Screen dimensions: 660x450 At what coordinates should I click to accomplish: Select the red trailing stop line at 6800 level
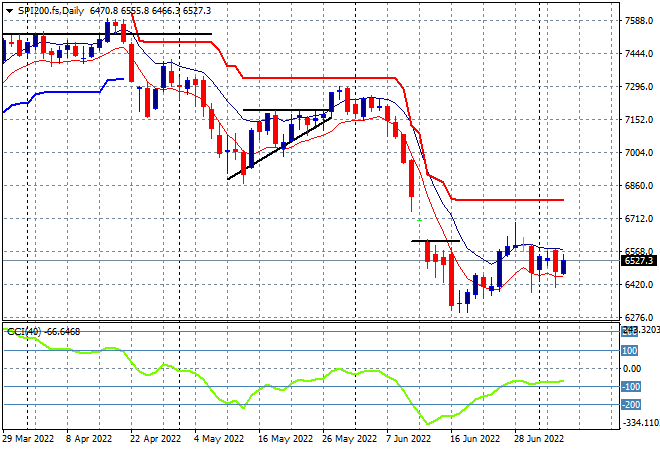click(509, 200)
